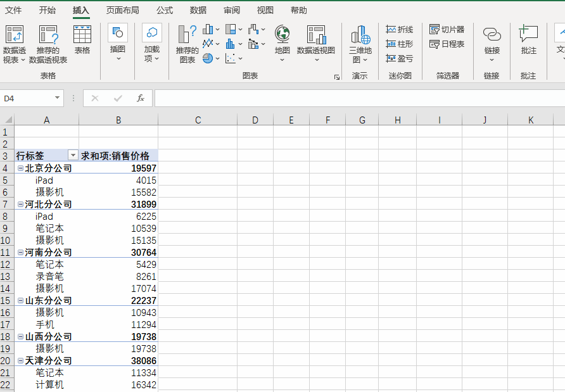This screenshot has height=392, width=565.
Task: Insert a pie or doughnut chart
Action: pyautogui.click(x=208, y=58)
